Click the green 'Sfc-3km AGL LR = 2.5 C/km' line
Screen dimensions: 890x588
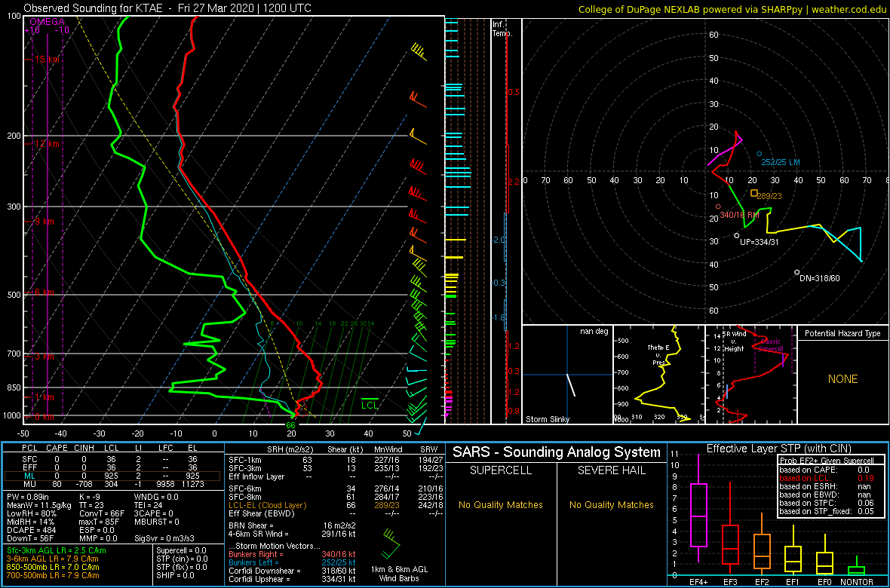(x=57, y=550)
